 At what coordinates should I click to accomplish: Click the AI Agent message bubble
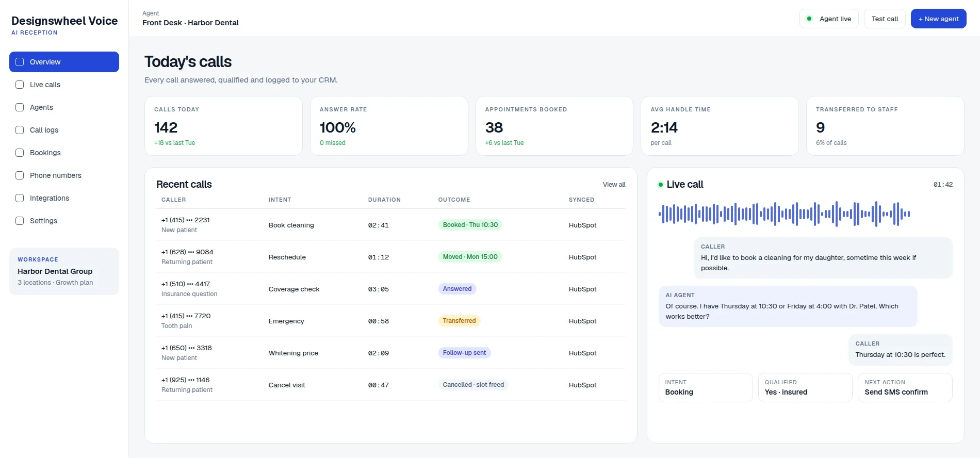(788, 306)
